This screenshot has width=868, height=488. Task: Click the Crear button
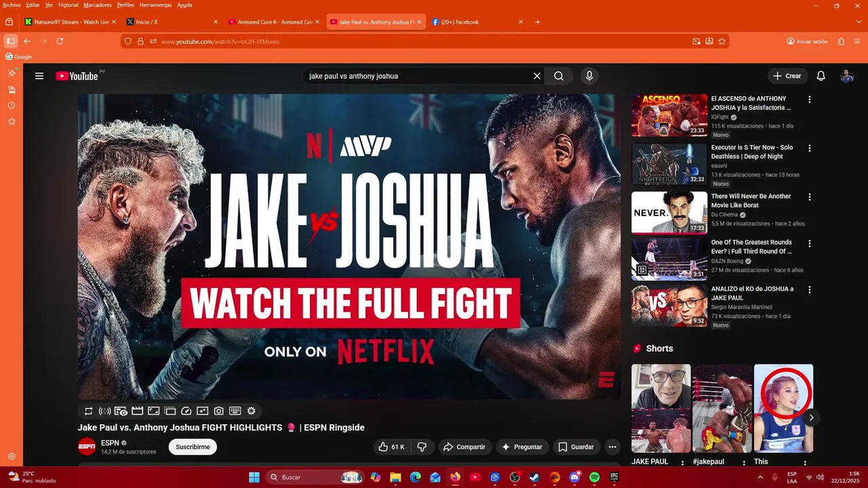coord(787,76)
